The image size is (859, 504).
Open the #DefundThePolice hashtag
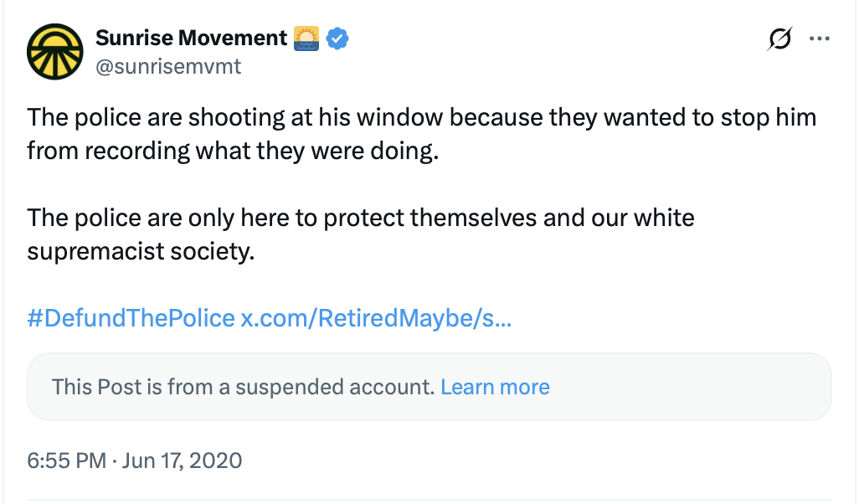coord(131,318)
